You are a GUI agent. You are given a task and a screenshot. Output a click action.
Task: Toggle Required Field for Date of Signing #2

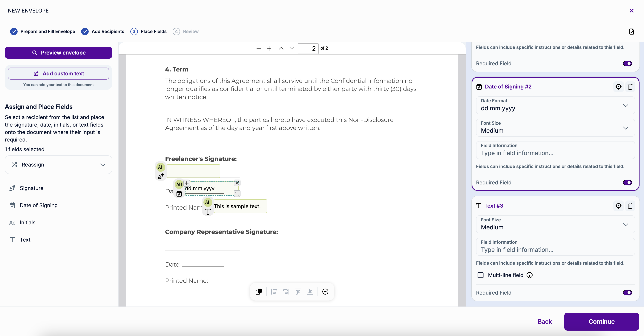click(627, 183)
